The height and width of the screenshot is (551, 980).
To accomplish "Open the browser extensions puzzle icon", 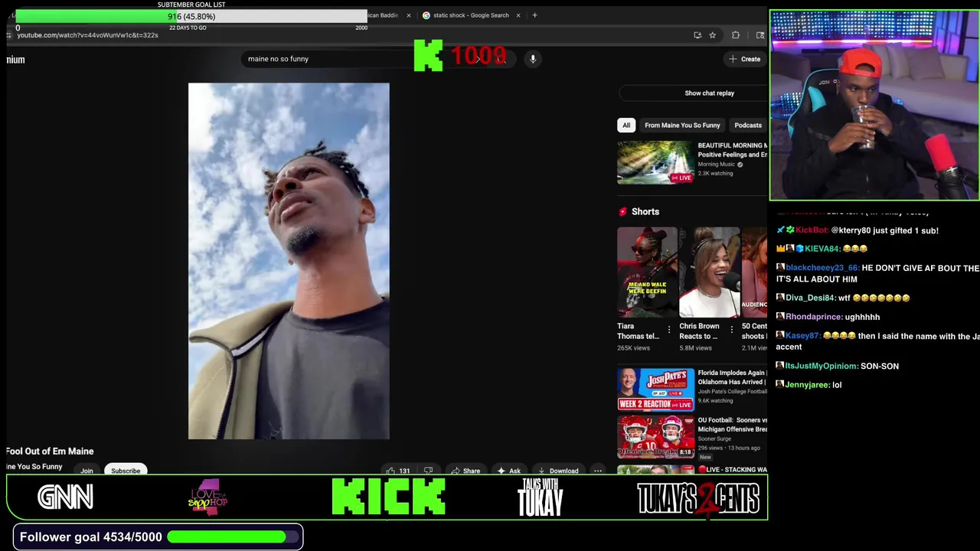I will [736, 35].
